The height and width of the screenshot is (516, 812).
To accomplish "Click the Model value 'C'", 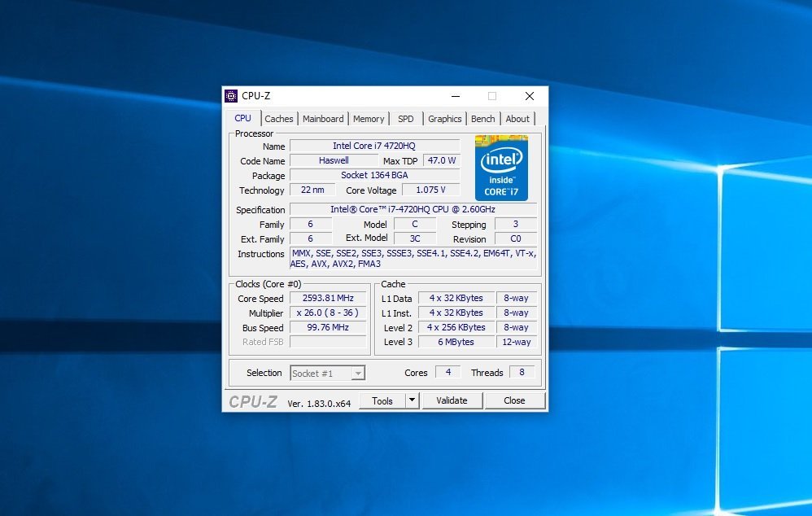I will 415,224.
